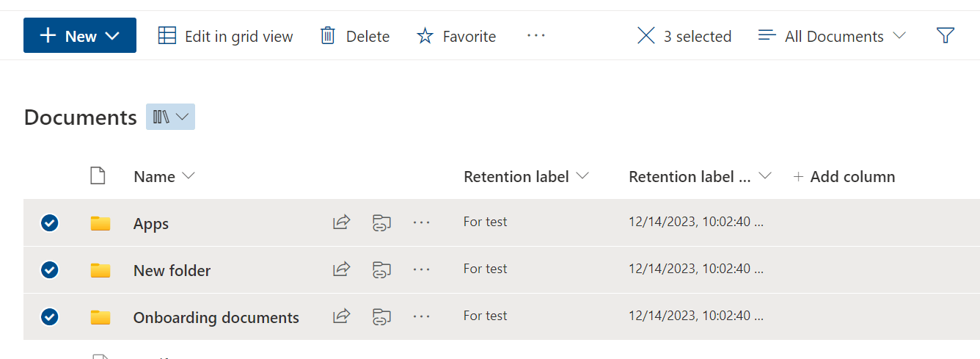
Task: Deselect the New folder checkbox
Action: [50, 270]
